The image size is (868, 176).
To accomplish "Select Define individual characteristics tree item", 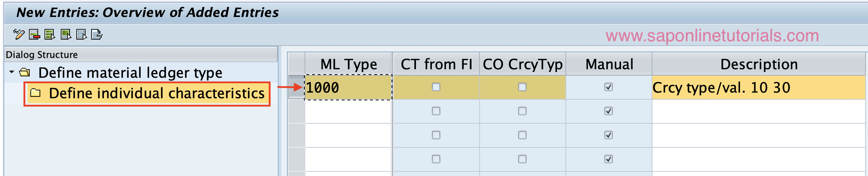I will pos(157,93).
